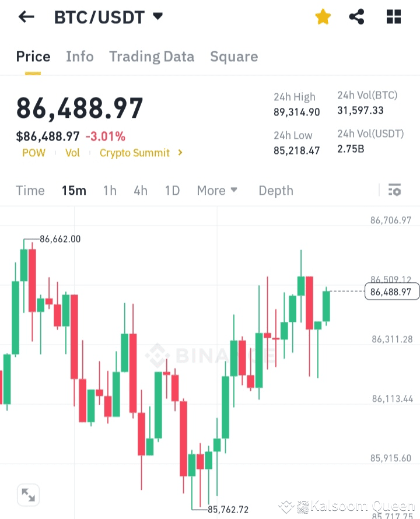Image resolution: width=420 pixels, height=519 pixels.
Task: Toggle the favorite star for BTC/USDT
Action: coord(323,17)
